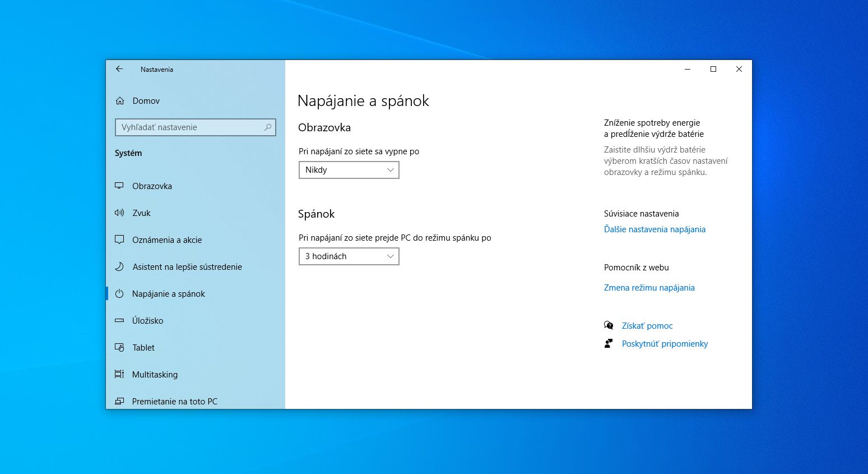Open Úložisko settings page
The height and width of the screenshot is (474, 868).
point(196,321)
